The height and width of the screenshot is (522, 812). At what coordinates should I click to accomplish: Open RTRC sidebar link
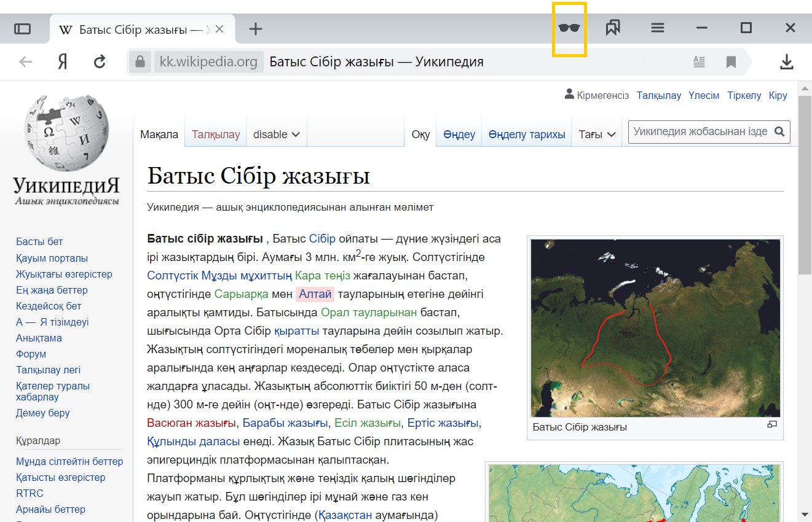pyautogui.click(x=30, y=493)
